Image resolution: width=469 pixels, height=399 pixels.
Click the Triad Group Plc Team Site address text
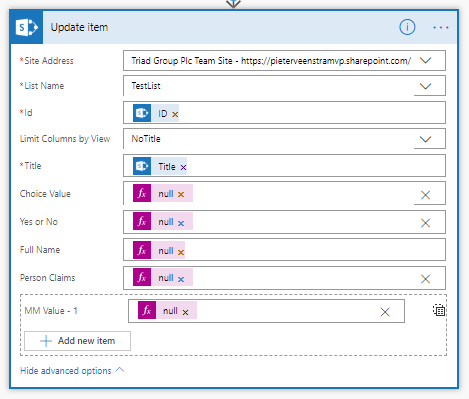tap(271, 61)
